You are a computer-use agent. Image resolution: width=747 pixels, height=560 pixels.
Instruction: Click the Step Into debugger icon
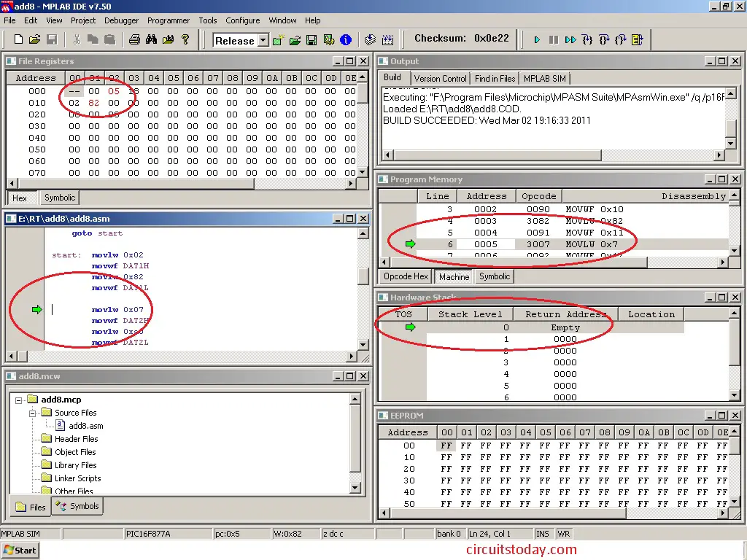[587, 39]
